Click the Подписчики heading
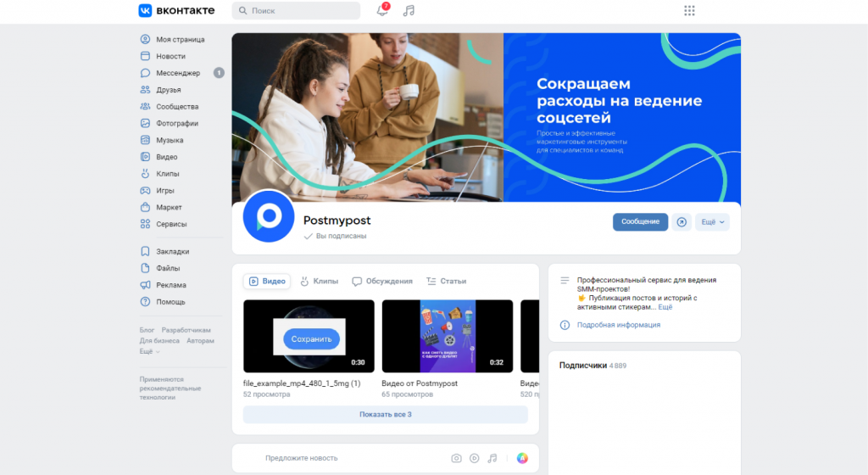 tap(583, 366)
